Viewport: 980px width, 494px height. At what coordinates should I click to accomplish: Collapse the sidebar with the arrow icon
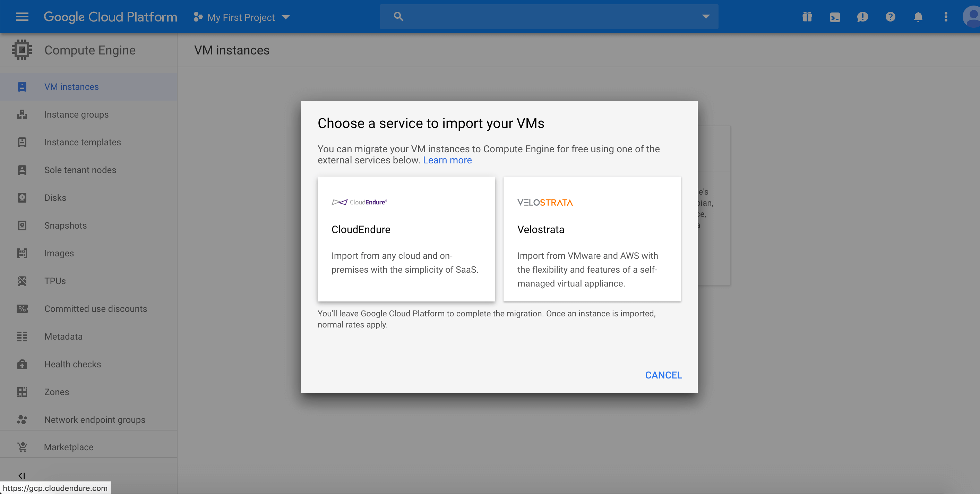tap(22, 476)
